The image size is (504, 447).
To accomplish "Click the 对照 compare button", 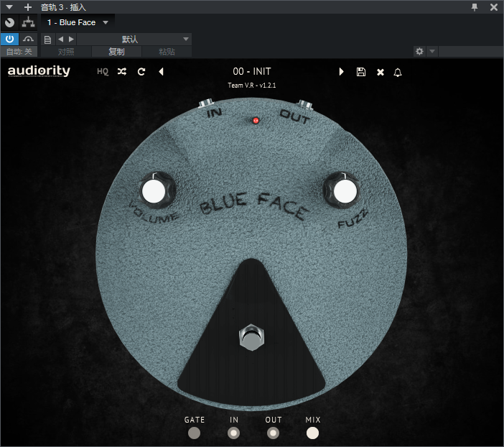I will click(66, 52).
